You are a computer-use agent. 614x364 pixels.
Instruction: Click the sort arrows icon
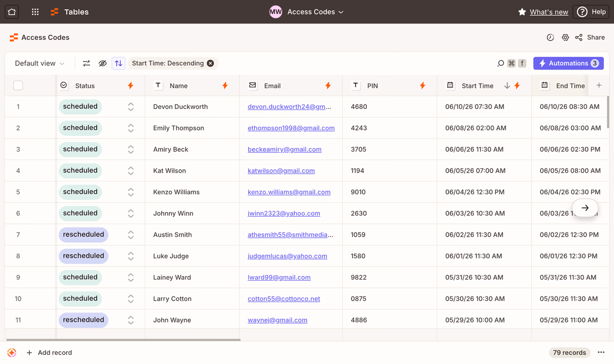[x=118, y=63]
